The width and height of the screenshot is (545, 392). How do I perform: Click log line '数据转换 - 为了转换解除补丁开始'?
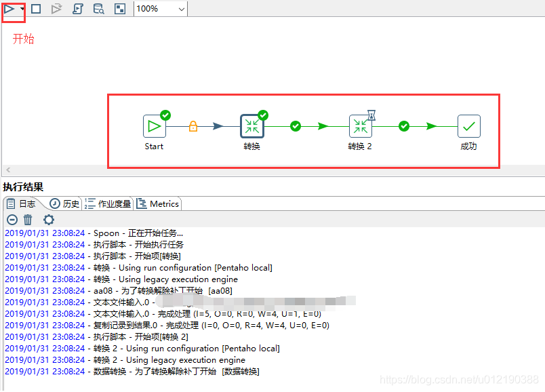[132, 371]
